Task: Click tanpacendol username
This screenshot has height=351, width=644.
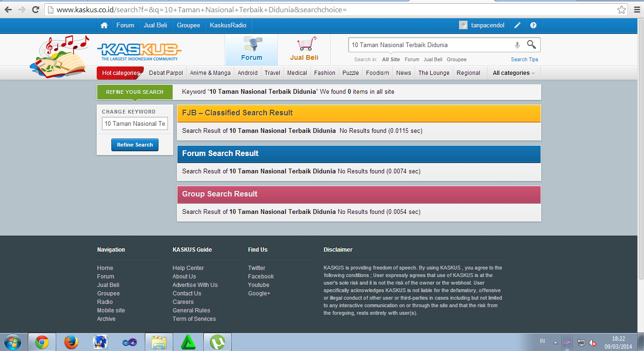Action: pos(488,25)
